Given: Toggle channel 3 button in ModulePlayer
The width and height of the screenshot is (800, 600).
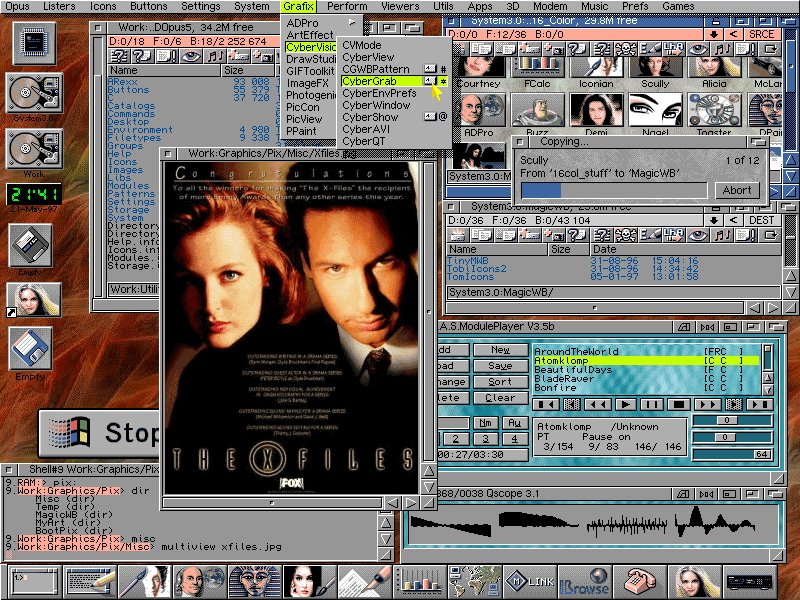Looking at the screenshot, I should [x=485, y=439].
